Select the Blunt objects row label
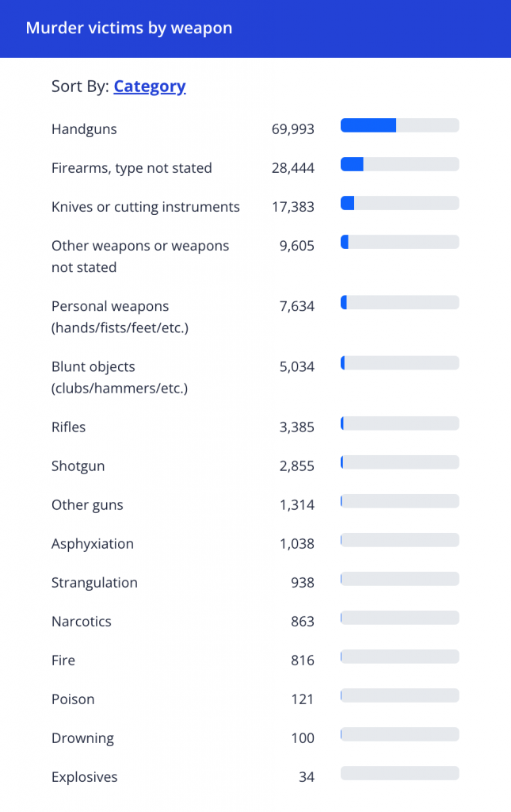The height and width of the screenshot is (812, 511). coord(120,377)
